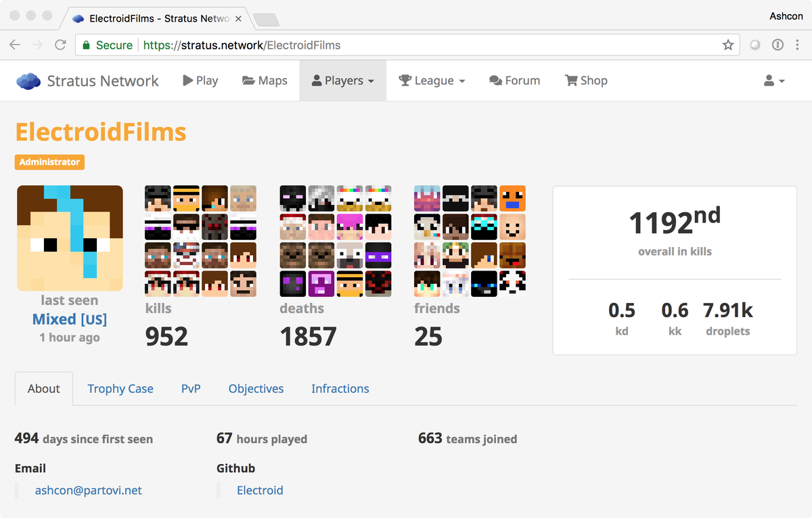
Task: Switch to the Trophy Case tab
Action: (120, 389)
